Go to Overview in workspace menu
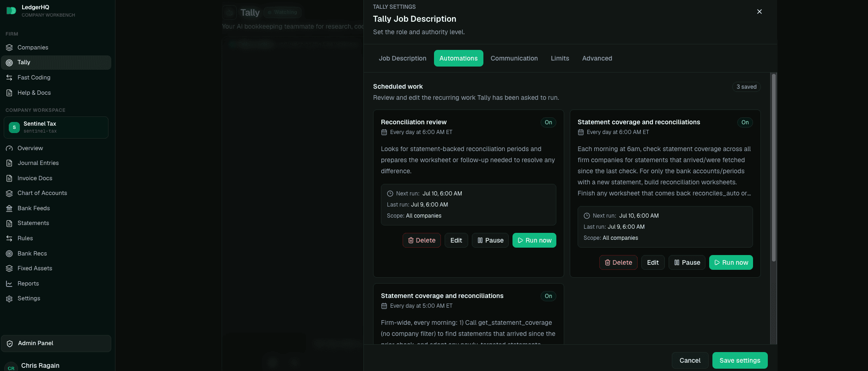The height and width of the screenshot is (371, 868). click(x=56, y=148)
